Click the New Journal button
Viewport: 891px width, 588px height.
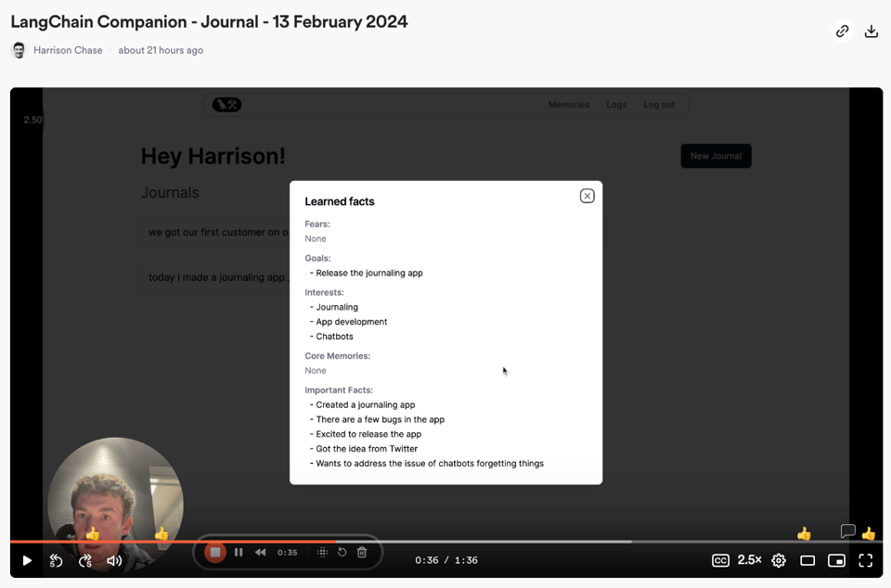tap(716, 156)
